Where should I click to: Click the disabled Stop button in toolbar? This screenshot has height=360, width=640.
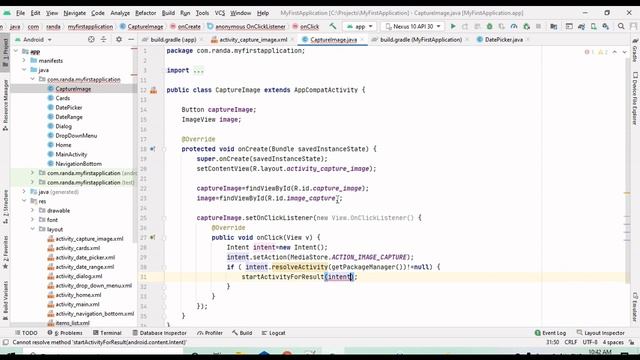pos(538,27)
